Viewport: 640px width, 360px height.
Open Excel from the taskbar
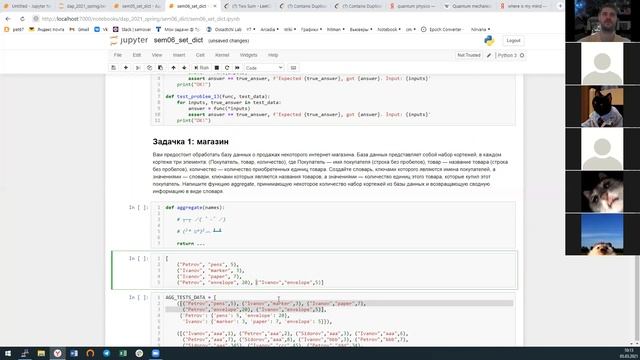click(123, 353)
